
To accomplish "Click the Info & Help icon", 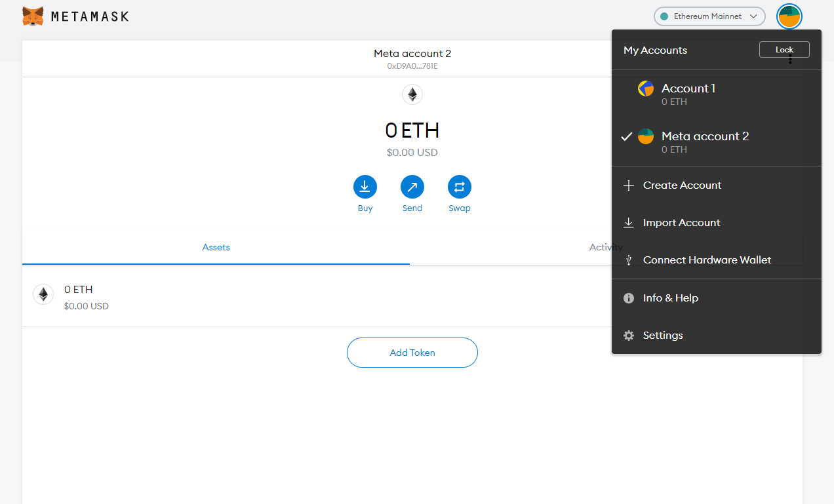I will pos(629,298).
